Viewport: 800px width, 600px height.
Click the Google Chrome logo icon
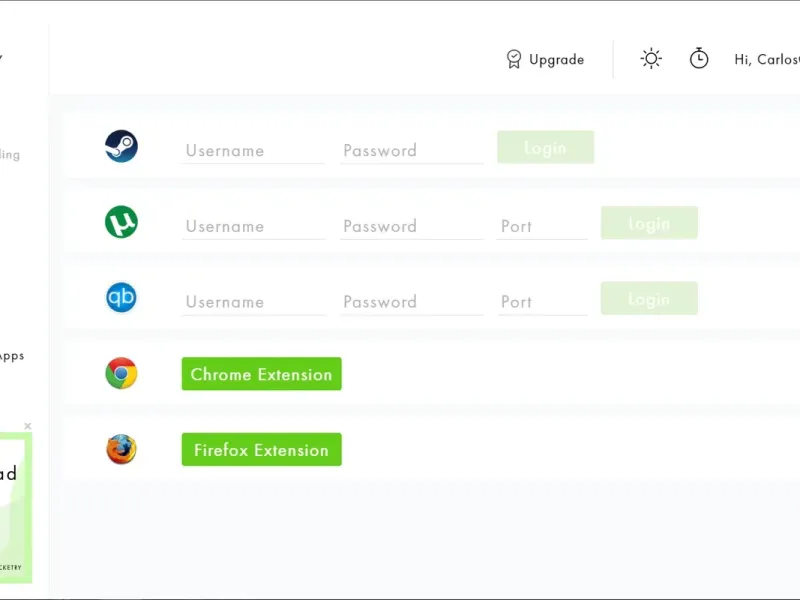click(x=121, y=374)
